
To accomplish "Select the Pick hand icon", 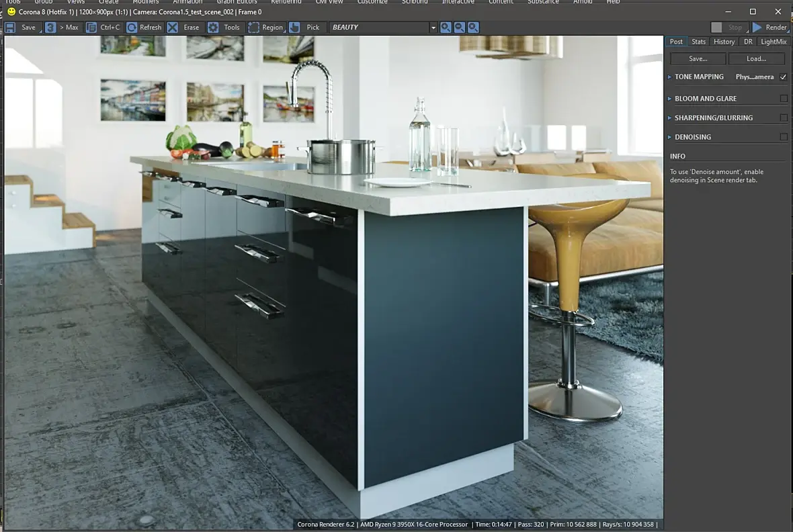I will pyautogui.click(x=294, y=28).
